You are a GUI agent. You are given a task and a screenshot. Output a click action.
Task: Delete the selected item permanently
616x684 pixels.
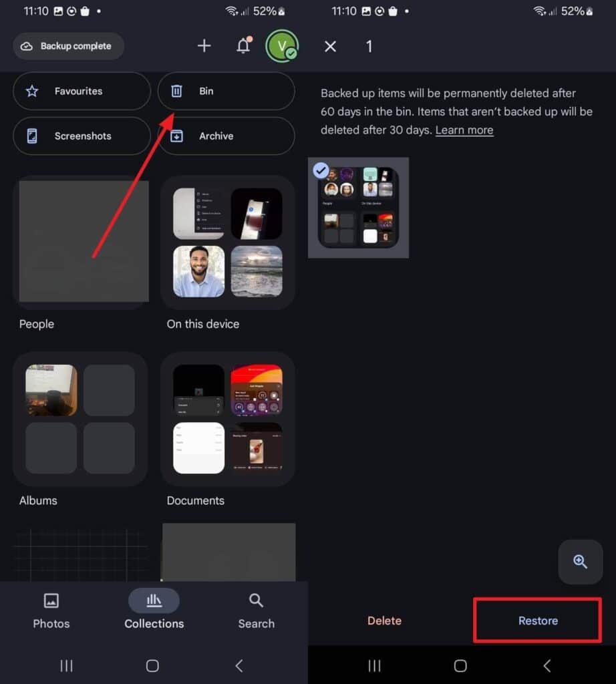[384, 621]
